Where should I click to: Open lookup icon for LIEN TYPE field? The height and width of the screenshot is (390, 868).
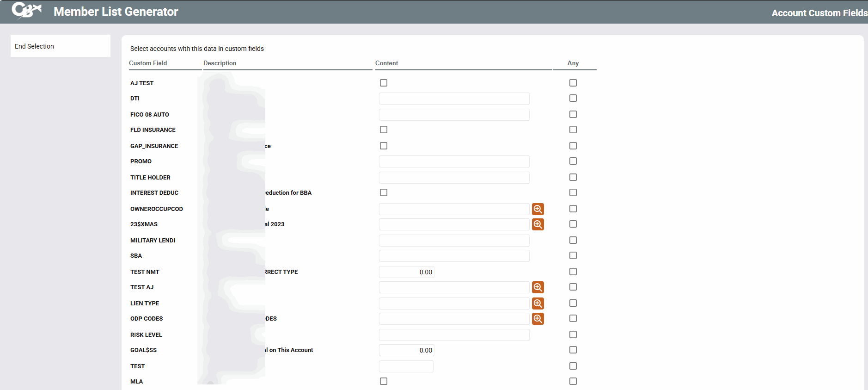(538, 303)
